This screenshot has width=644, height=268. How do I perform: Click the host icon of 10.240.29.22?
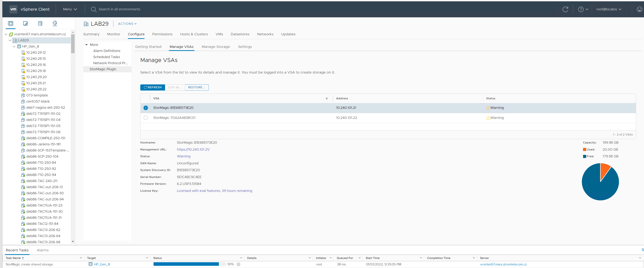coord(23,89)
